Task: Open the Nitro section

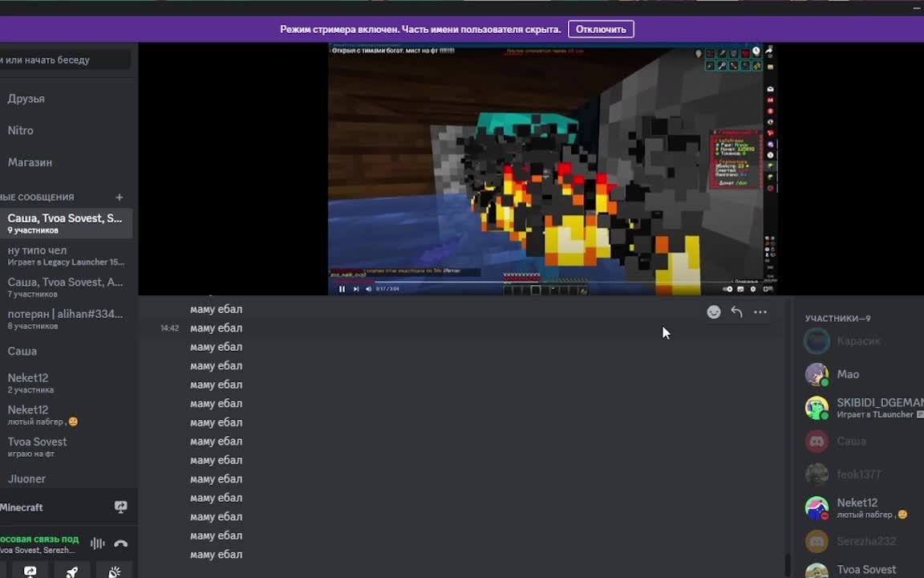Action: click(66, 130)
